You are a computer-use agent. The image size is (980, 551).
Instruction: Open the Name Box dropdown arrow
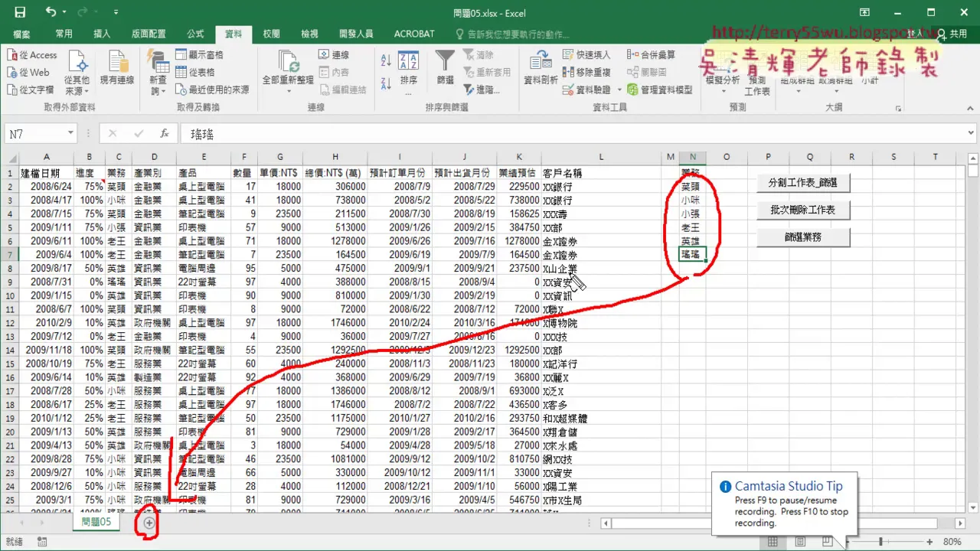(x=70, y=134)
